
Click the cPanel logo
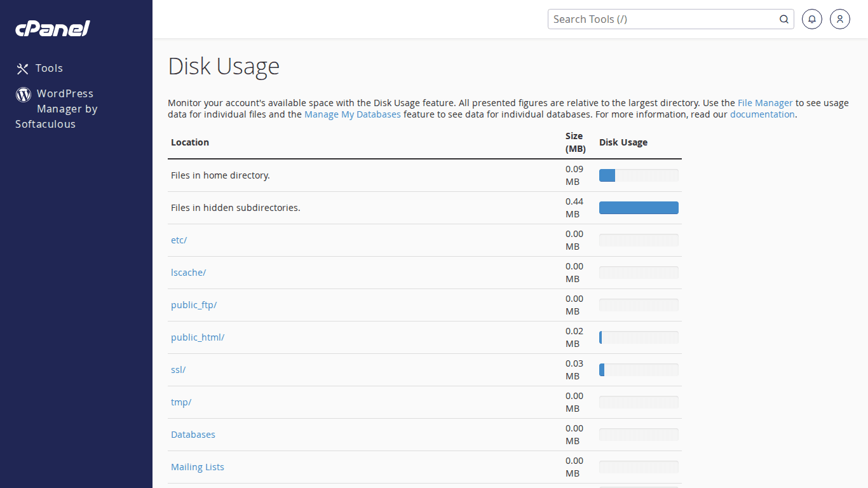click(53, 29)
